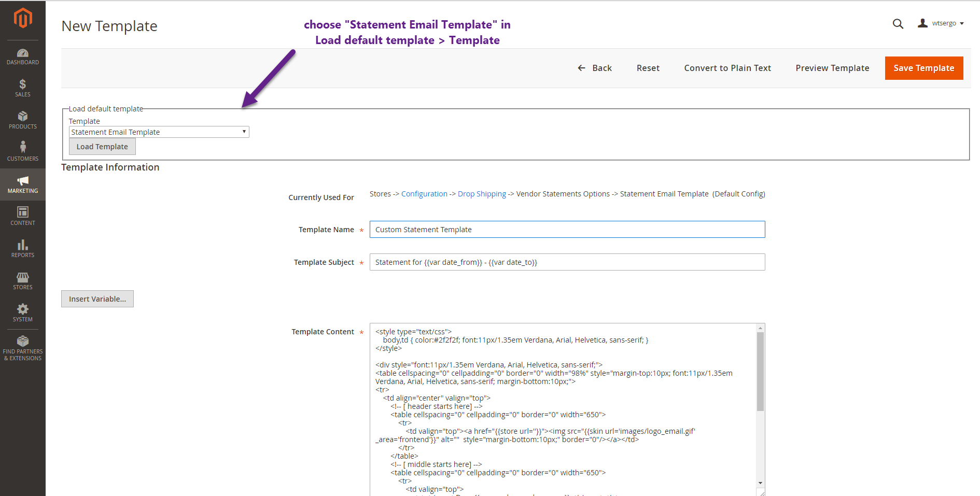Click Convert to Plain Text
980x496 pixels.
click(x=727, y=68)
